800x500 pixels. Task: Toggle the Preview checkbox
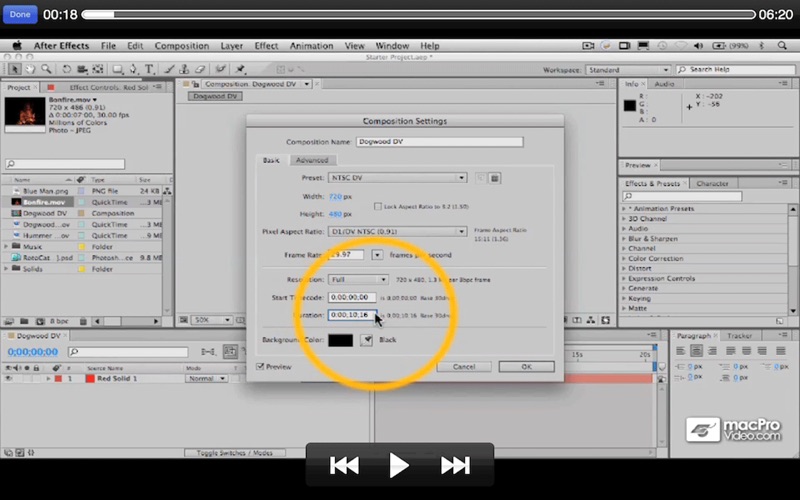coord(260,366)
